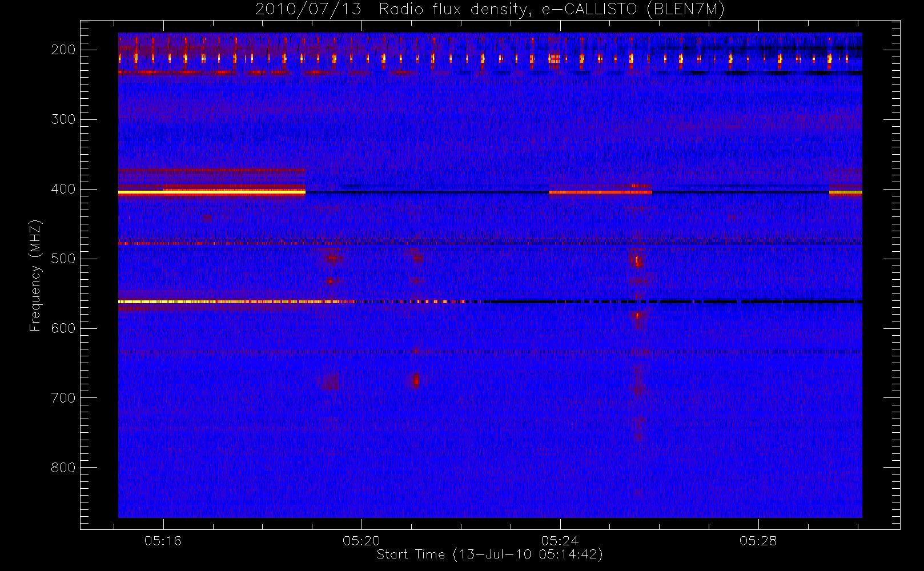Click the 600 frequency tick label
Image resolution: width=924 pixels, height=571 pixels.
(63, 328)
